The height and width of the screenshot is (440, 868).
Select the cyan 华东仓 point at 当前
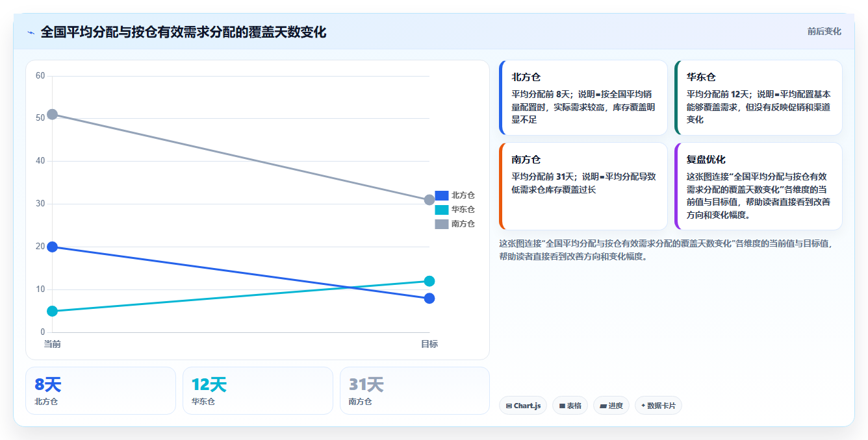53,311
